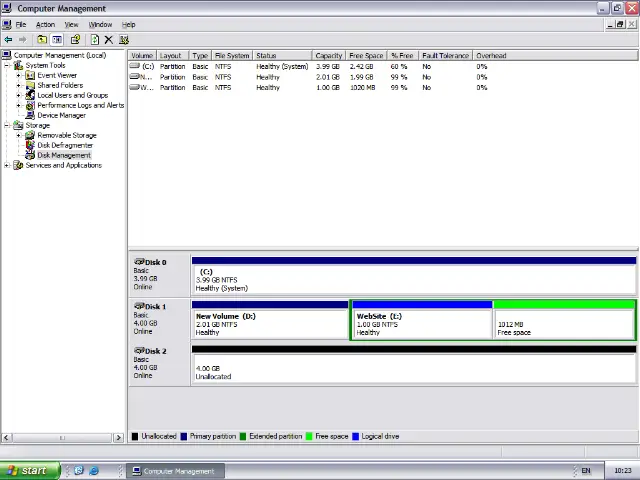Click the (C:) volume drive icon in list
Screen dimensions: 640x480
(135, 66)
